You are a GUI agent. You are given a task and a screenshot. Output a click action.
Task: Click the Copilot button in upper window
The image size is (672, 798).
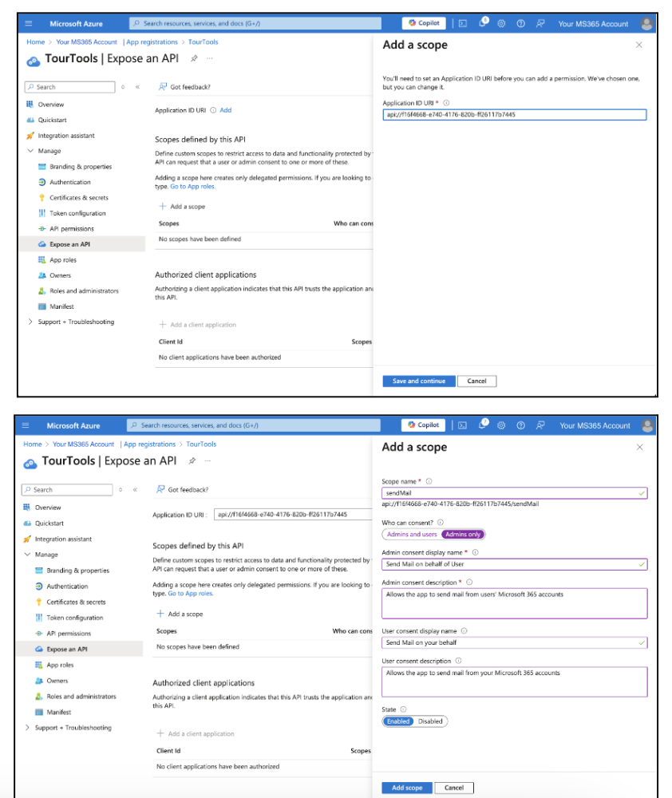tap(424, 23)
